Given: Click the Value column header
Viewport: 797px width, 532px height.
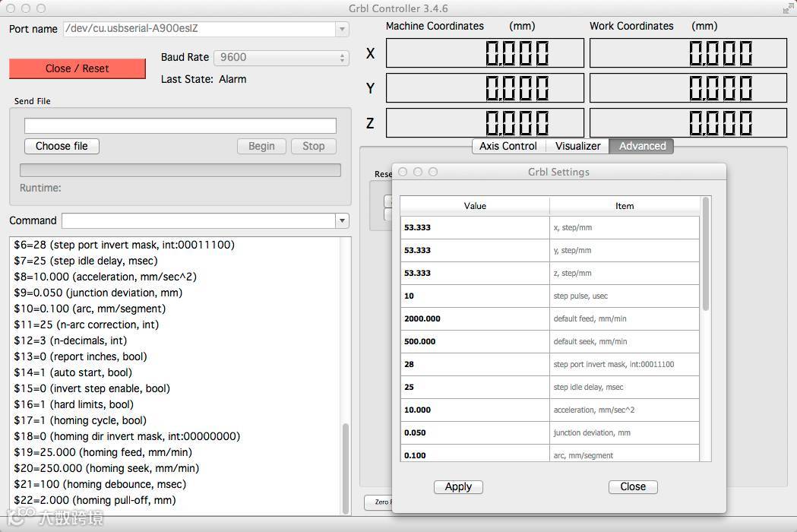Looking at the screenshot, I should 475,206.
